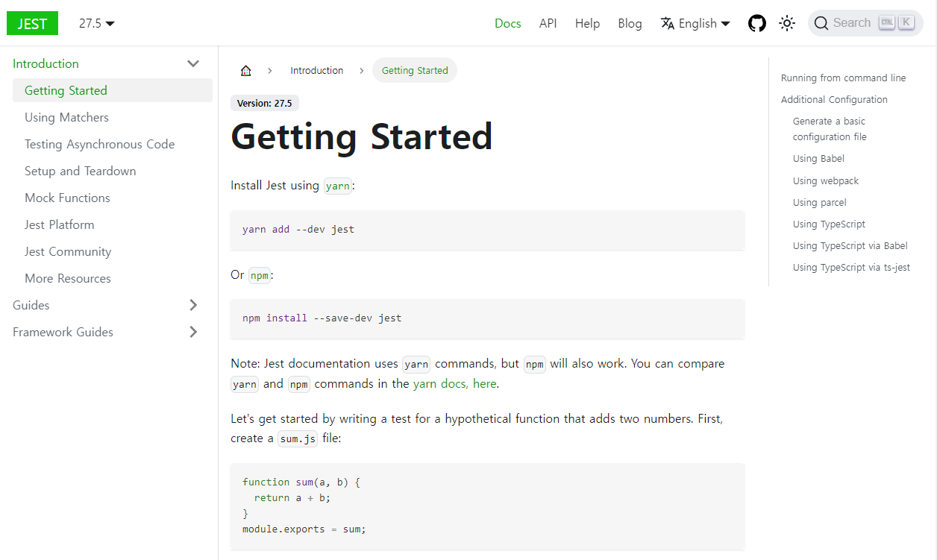This screenshot has width=937, height=560.
Task: Open the 27.5 version dropdown
Action: pyautogui.click(x=97, y=23)
